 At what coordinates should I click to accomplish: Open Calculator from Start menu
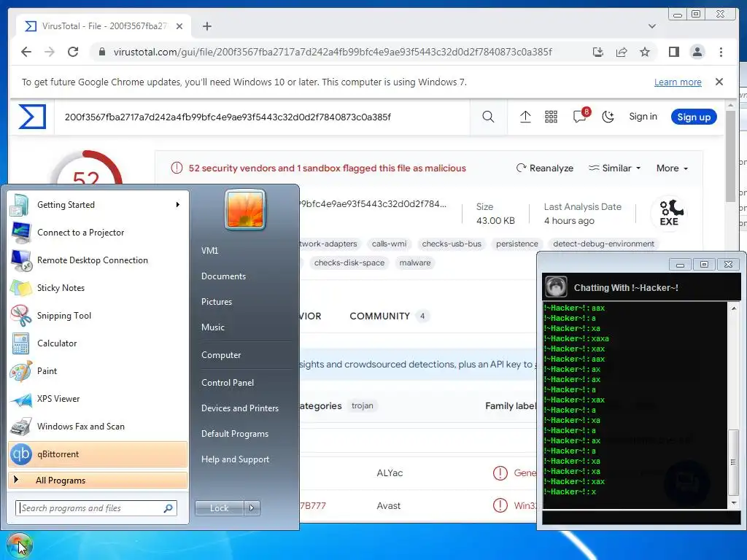98,343
